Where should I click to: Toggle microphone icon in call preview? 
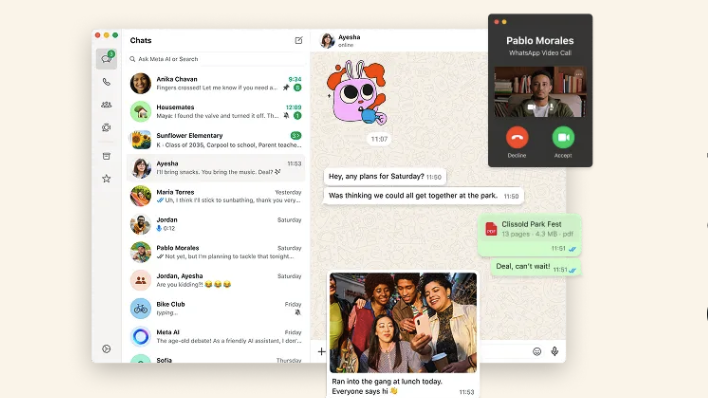551,107
